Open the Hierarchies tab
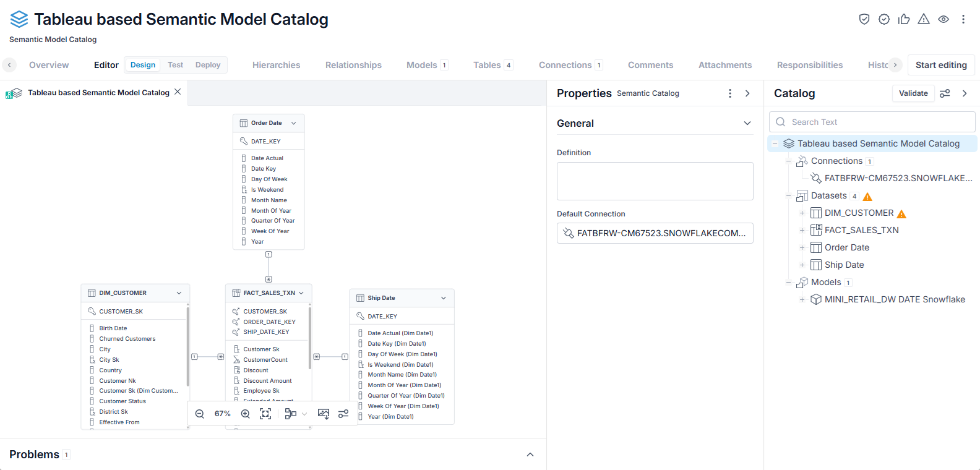Viewport: 980px width, 470px height. (x=277, y=65)
